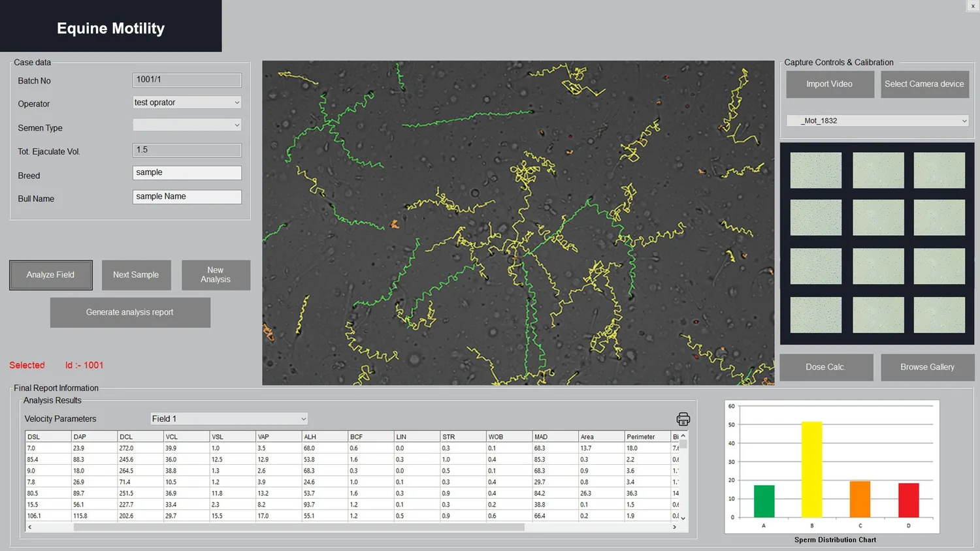Select the first thumbnail in the gallery grid

(x=815, y=170)
